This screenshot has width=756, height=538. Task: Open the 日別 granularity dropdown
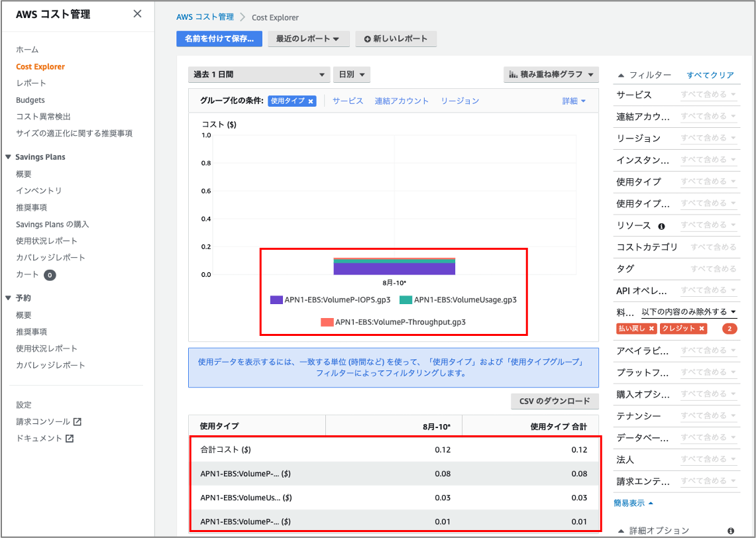[x=351, y=74]
